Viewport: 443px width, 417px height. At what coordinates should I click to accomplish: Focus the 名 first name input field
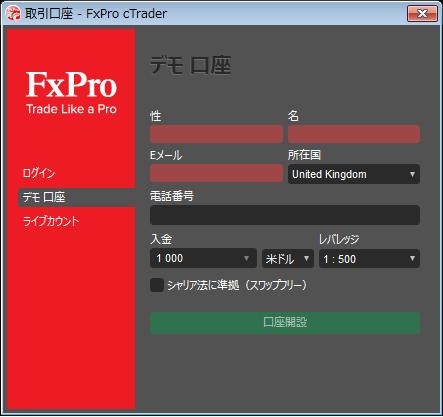point(354,134)
